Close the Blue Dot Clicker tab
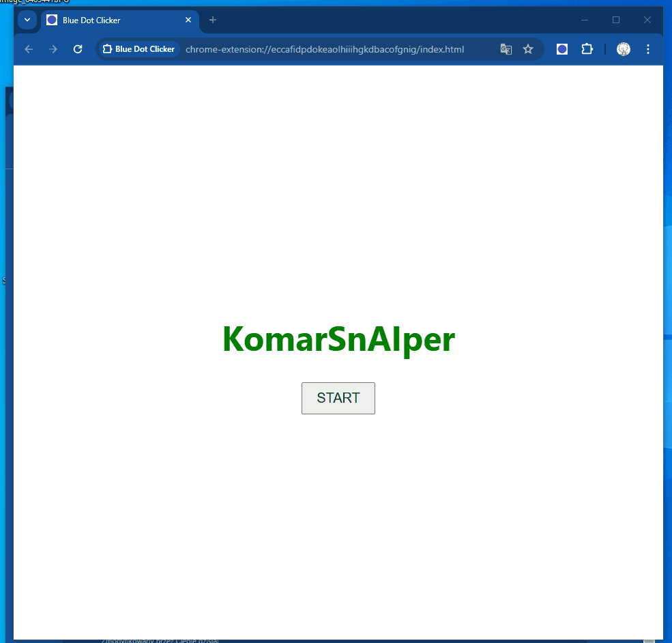This screenshot has height=643, width=672. [188, 20]
